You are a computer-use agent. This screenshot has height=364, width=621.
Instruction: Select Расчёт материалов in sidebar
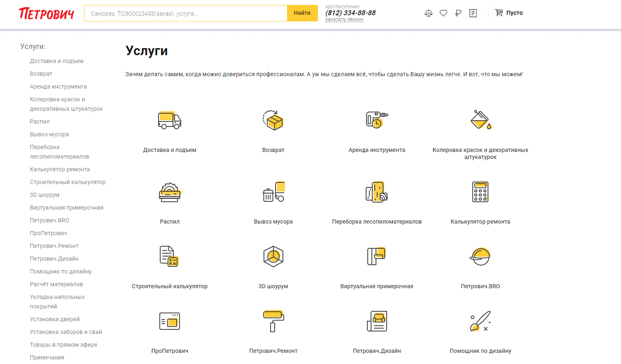[56, 284]
